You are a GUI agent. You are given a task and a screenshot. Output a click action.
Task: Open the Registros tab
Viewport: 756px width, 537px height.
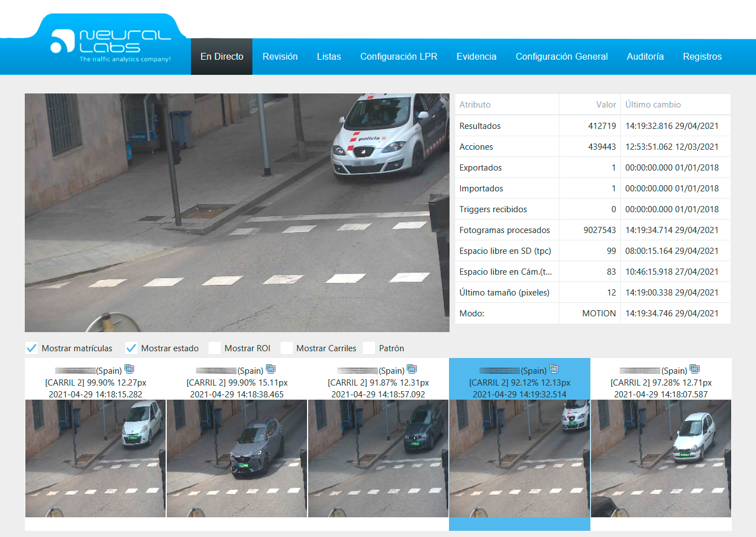tap(702, 56)
